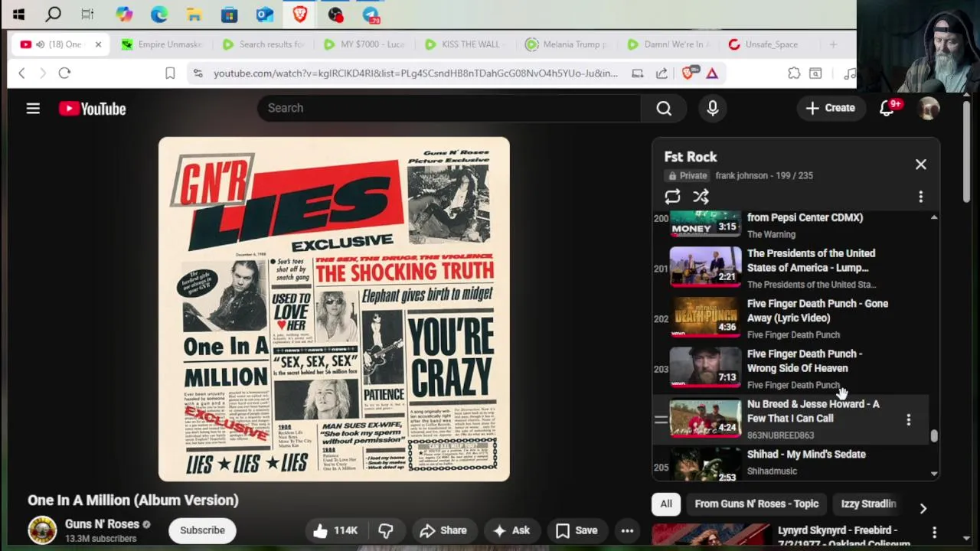Click the share icon in address bar
Viewport: 980px width, 551px height.
[x=661, y=73]
